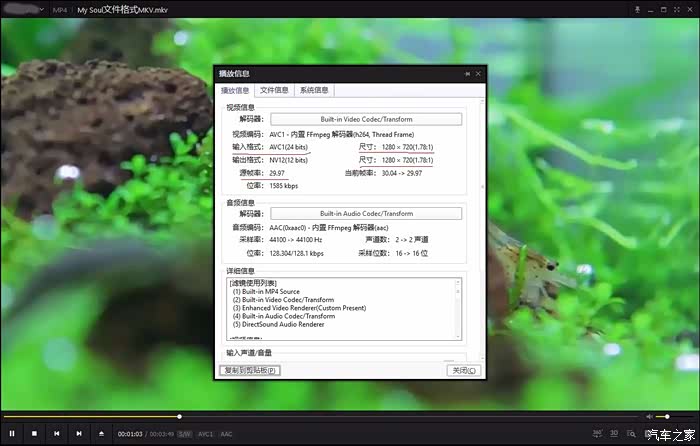Toggle the 360 video mode icon
700x446 pixels.
(x=597, y=433)
